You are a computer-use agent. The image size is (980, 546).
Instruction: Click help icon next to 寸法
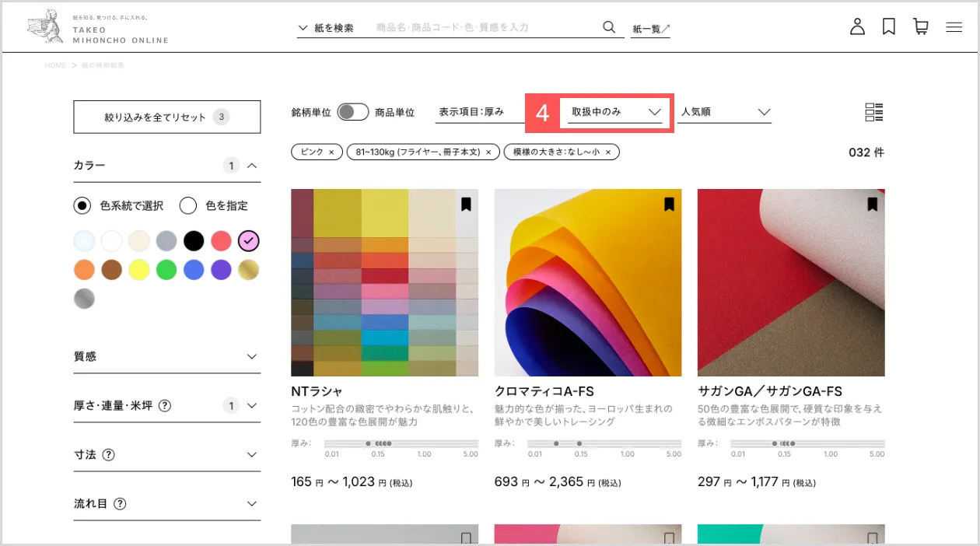(x=109, y=455)
